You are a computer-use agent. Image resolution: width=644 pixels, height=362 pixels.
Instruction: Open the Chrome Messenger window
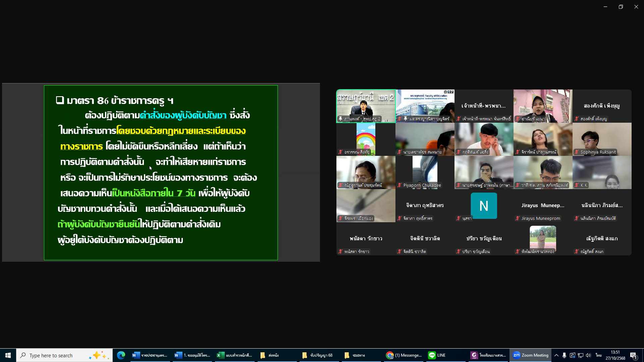(x=404, y=355)
